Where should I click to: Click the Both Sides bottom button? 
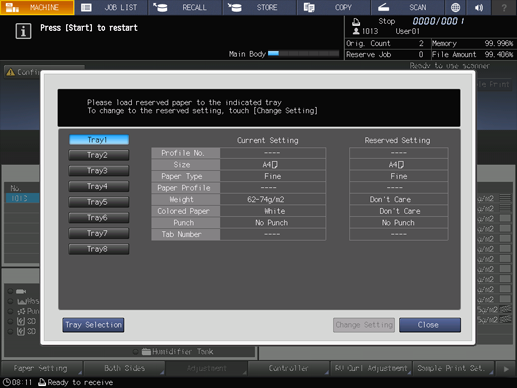click(124, 368)
